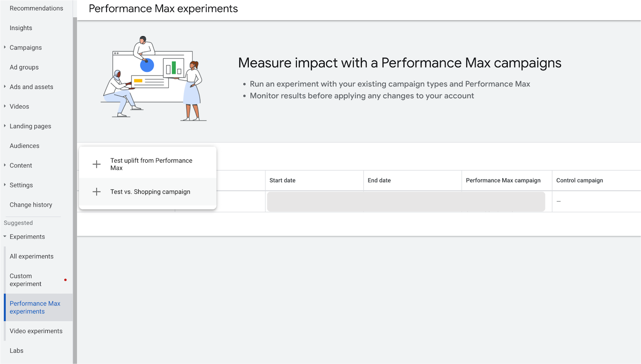This screenshot has width=641, height=364.
Task: Expand the Content section arrow
Action: click(x=5, y=165)
